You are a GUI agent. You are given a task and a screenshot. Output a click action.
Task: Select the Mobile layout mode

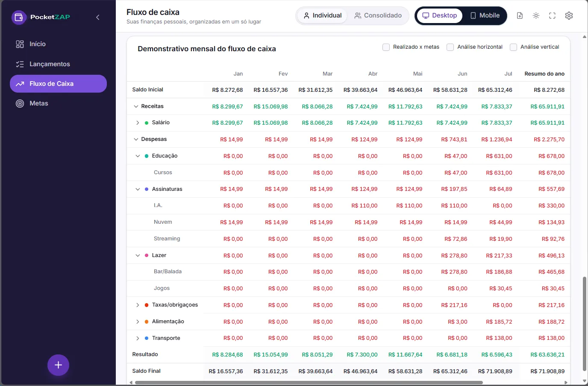485,16
